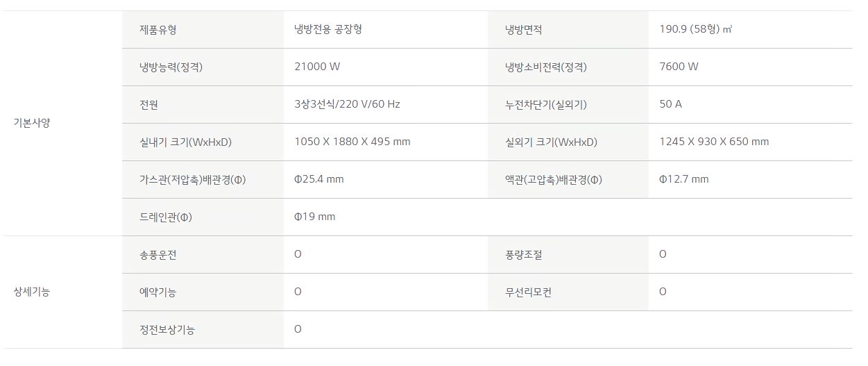This screenshot has width=868, height=366.
Task: Select the Φ25.4 mm gas pipe value
Action: 319,179
